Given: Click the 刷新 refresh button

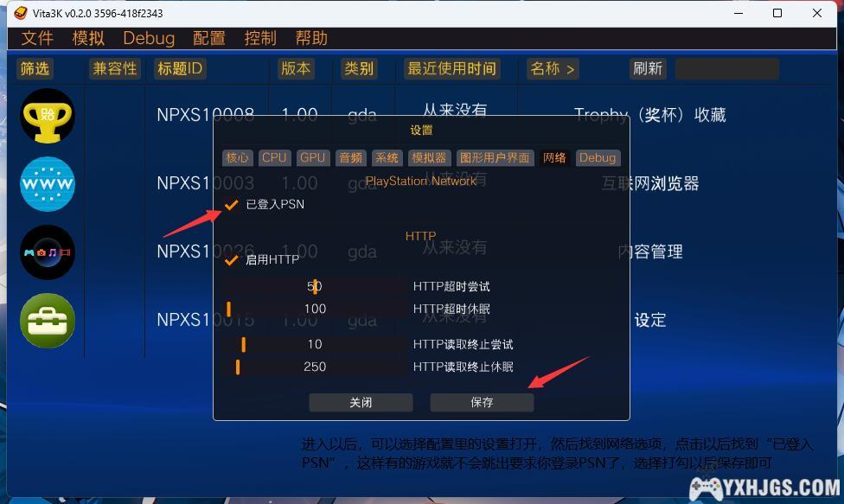Looking at the screenshot, I should point(648,68).
